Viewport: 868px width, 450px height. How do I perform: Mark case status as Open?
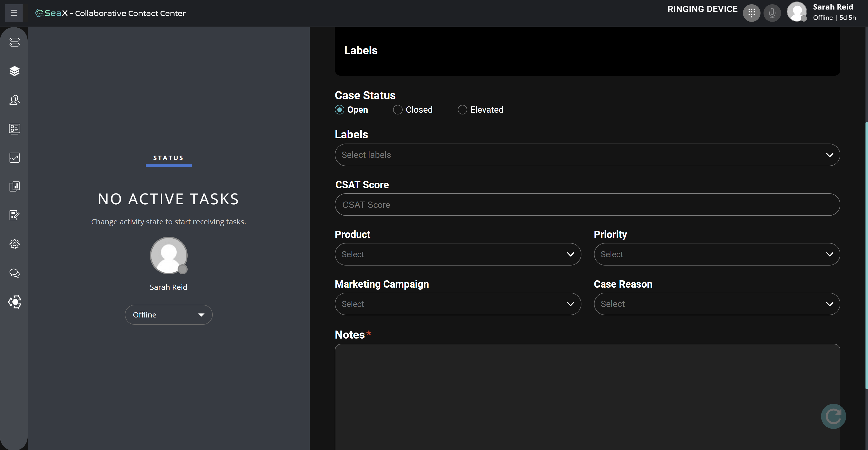340,109
